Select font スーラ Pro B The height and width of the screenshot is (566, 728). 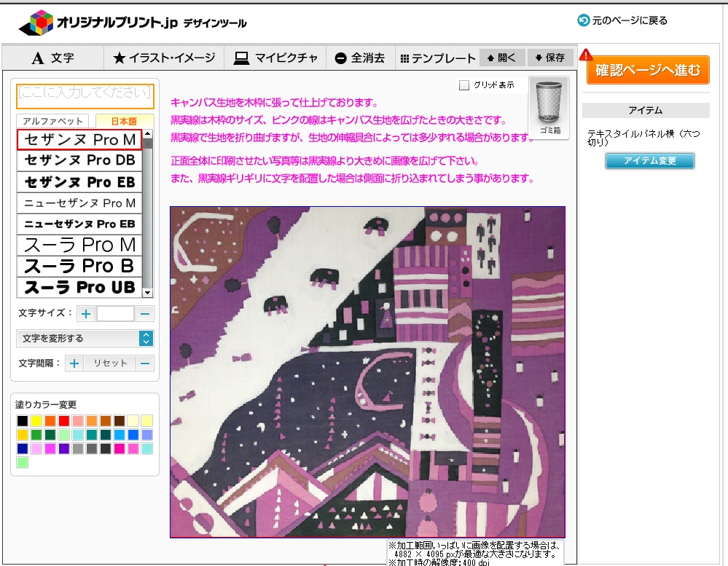point(79,267)
